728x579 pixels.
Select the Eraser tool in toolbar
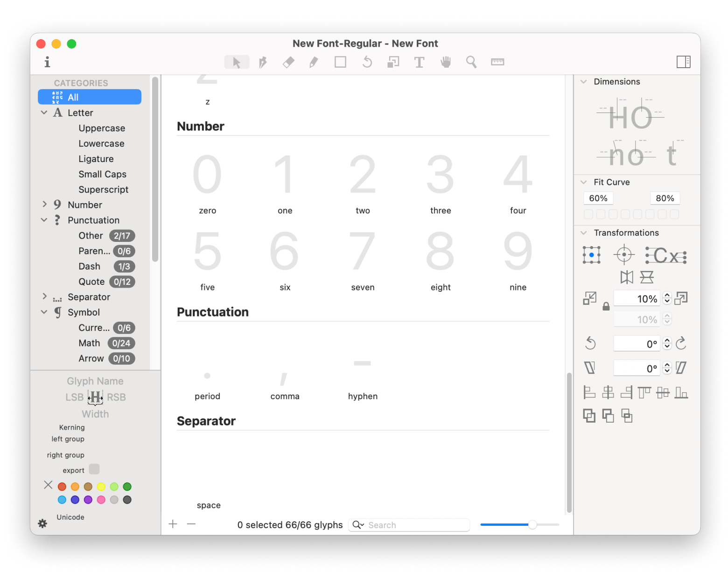(x=288, y=62)
